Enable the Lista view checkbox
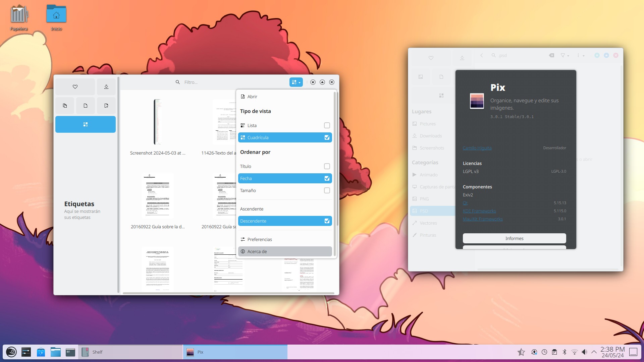644x362 pixels. click(x=327, y=125)
